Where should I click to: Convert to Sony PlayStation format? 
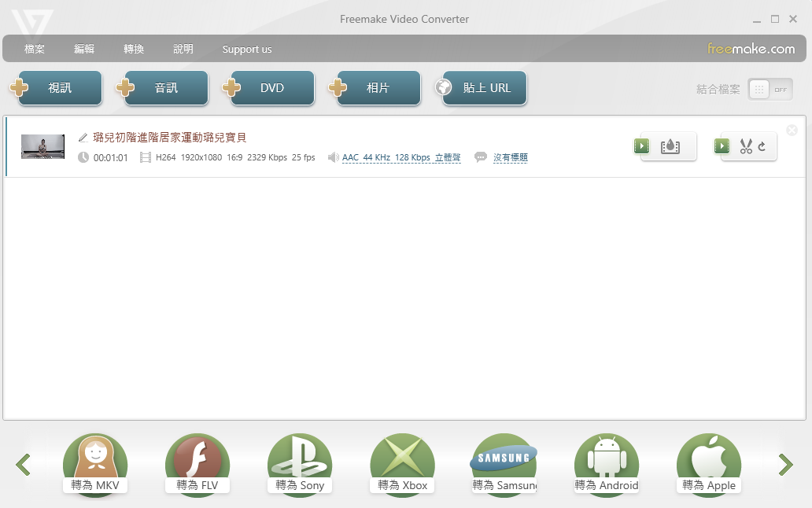300,465
